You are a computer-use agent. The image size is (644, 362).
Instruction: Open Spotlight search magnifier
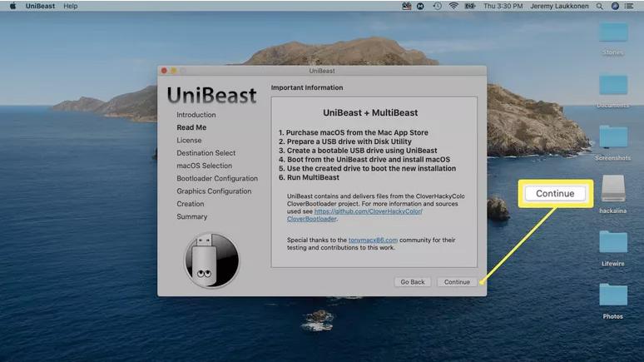click(x=600, y=6)
